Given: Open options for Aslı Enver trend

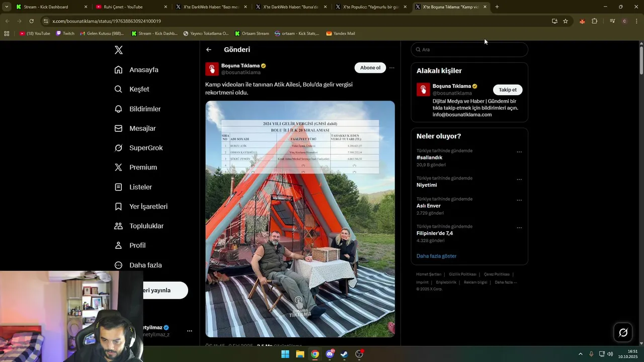Looking at the screenshot, I should tap(519, 200).
